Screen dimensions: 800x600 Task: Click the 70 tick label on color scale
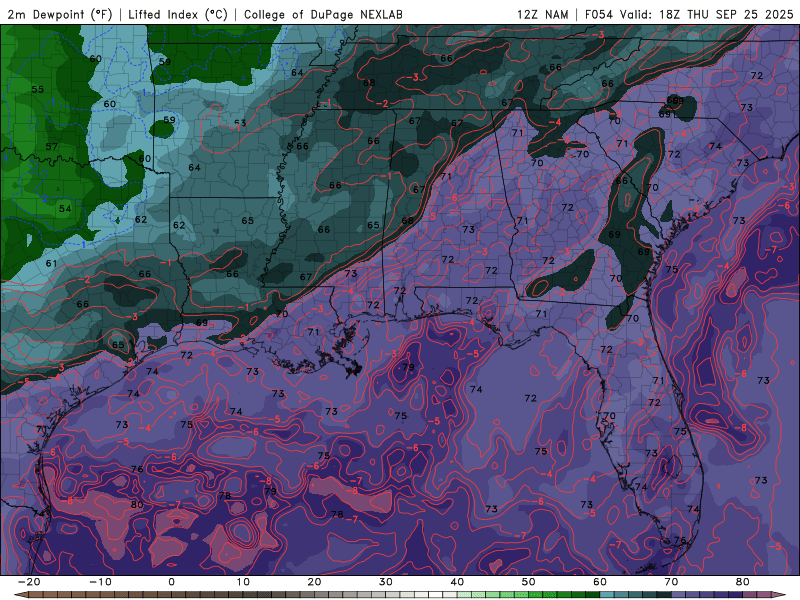pyautogui.click(x=671, y=582)
